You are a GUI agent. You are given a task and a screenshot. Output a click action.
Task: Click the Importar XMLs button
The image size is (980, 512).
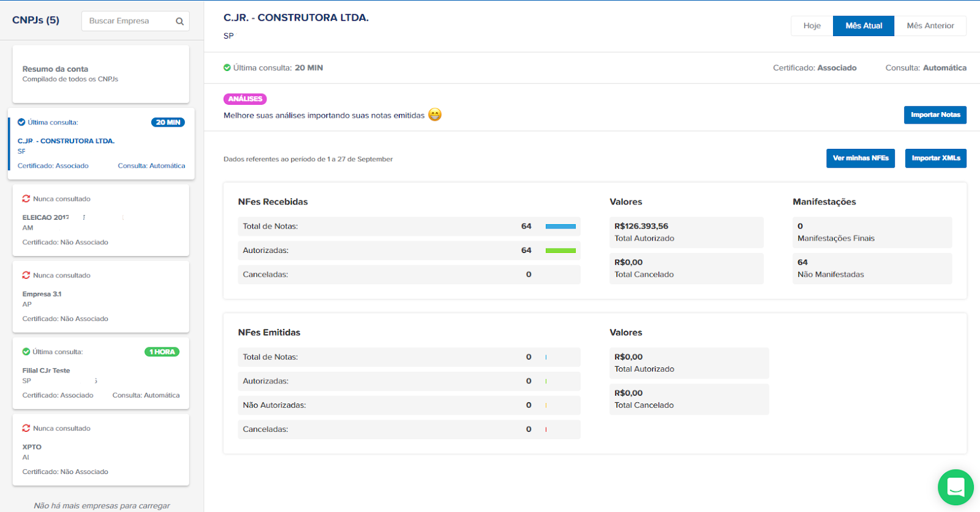pos(936,158)
